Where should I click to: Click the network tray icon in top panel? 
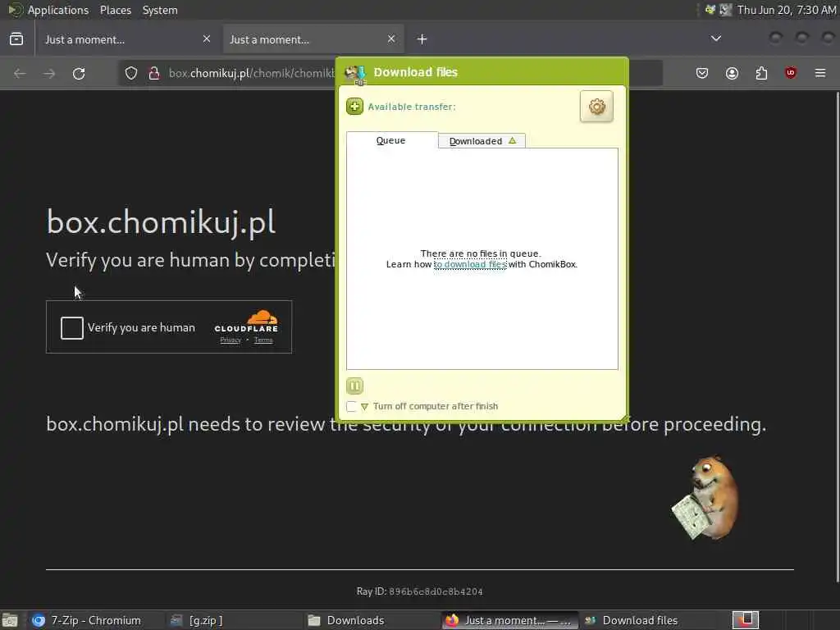coord(725,10)
